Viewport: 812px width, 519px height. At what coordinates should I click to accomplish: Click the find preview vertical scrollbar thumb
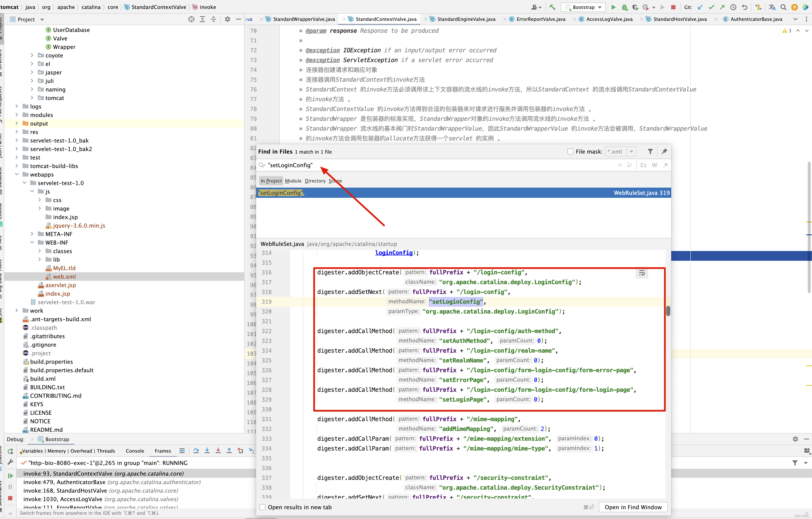pyautogui.click(x=668, y=311)
